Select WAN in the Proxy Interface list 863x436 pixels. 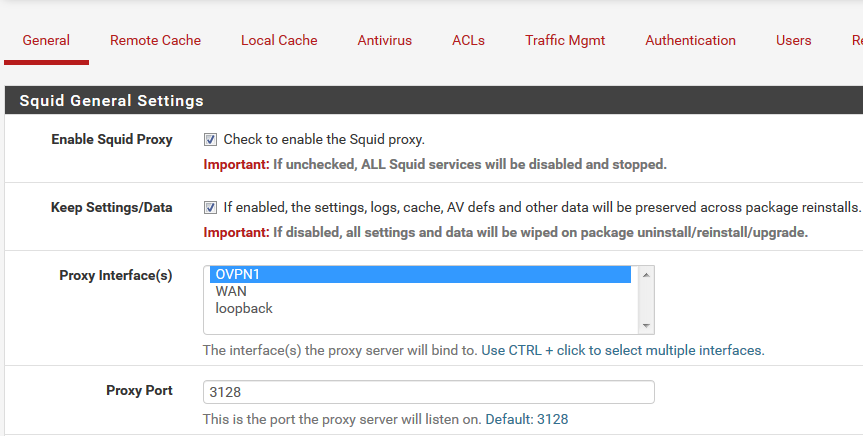[420, 291]
